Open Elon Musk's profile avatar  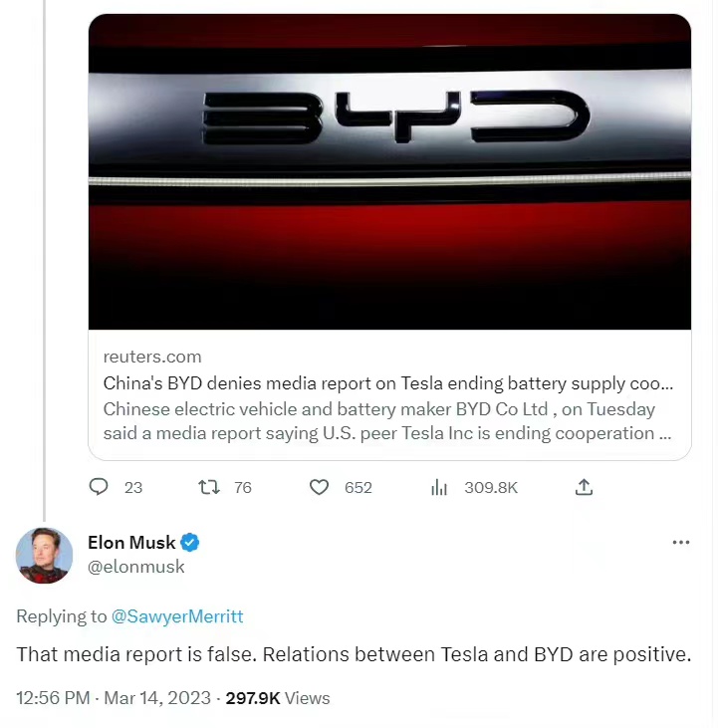coord(44,555)
